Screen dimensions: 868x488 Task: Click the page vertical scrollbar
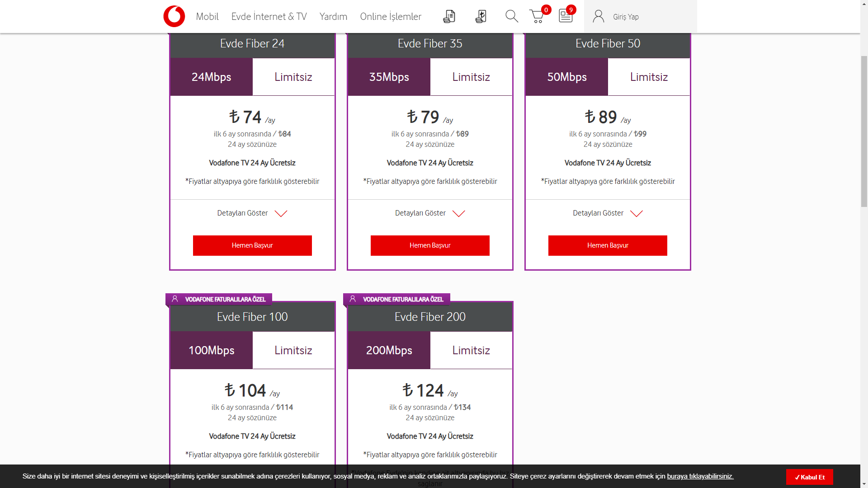click(864, 131)
